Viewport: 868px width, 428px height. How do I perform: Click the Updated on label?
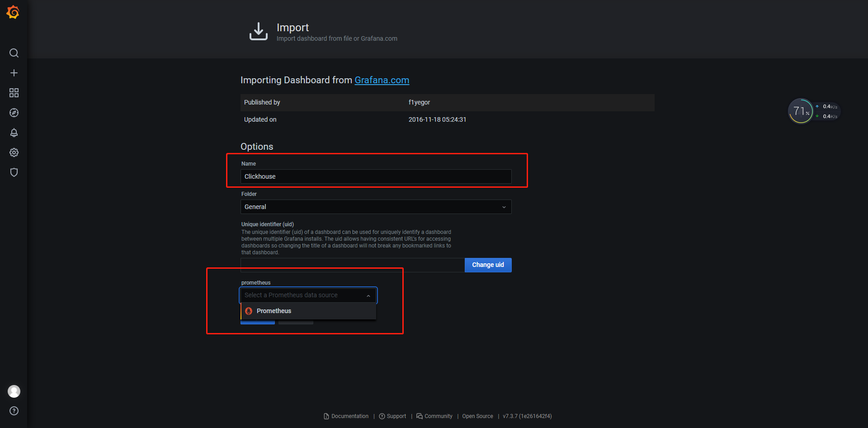coord(260,119)
